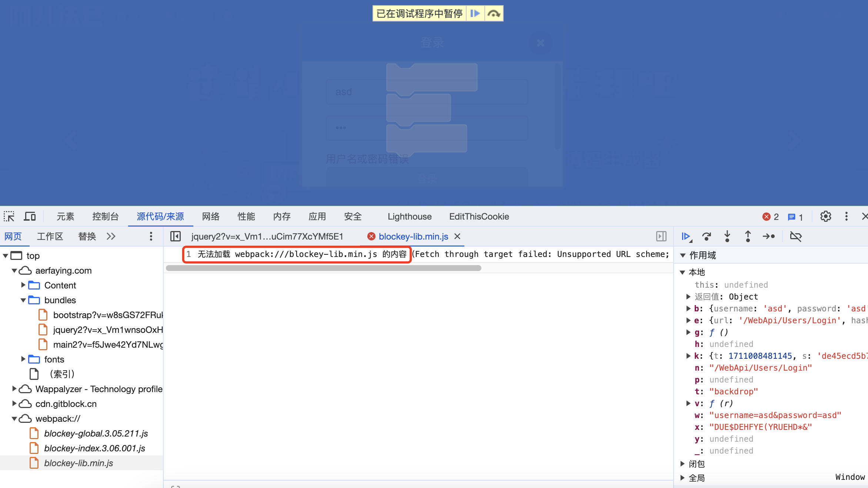Toggle deactivate breakpoints icon
The width and height of the screenshot is (868, 488).
795,237
